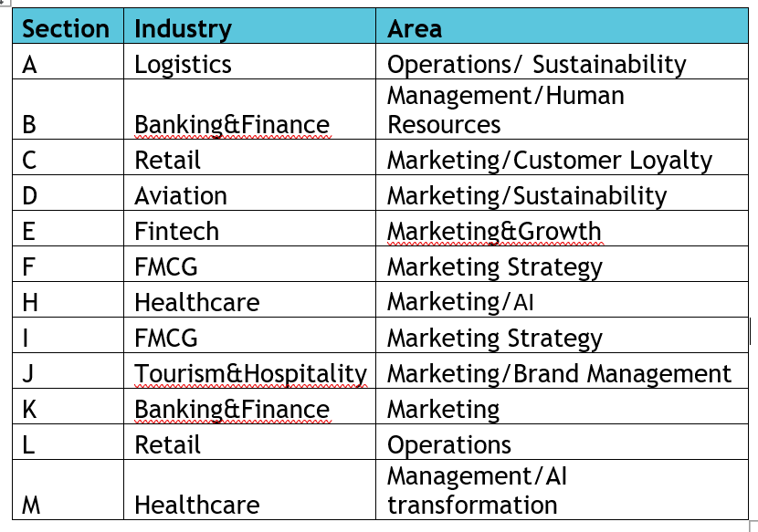Click FMCG in row F
The height and width of the screenshot is (532, 758).
(x=166, y=266)
